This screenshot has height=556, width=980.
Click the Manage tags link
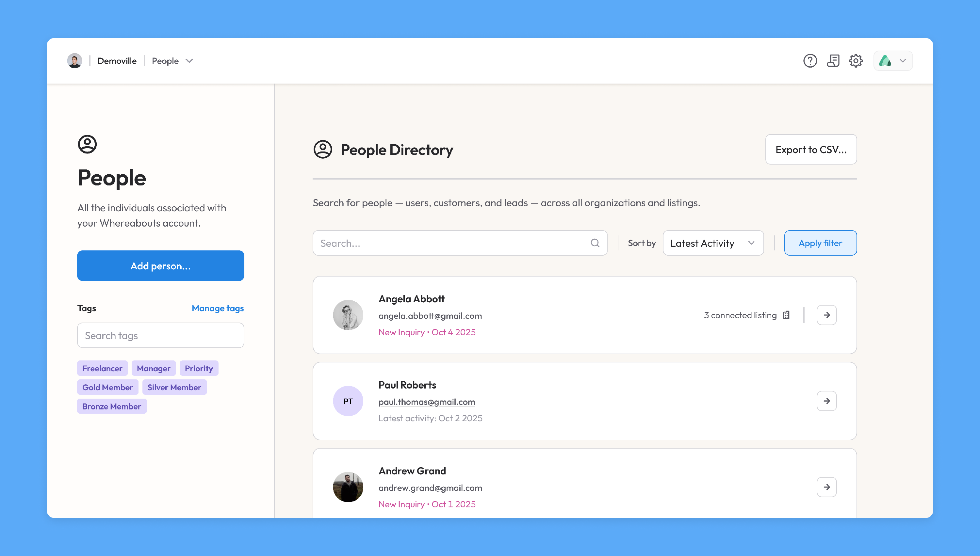[x=217, y=308]
